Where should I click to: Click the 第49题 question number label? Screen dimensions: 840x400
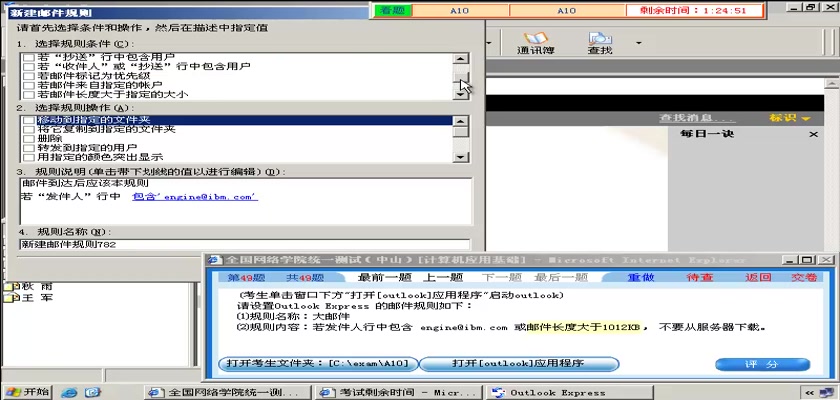246,277
